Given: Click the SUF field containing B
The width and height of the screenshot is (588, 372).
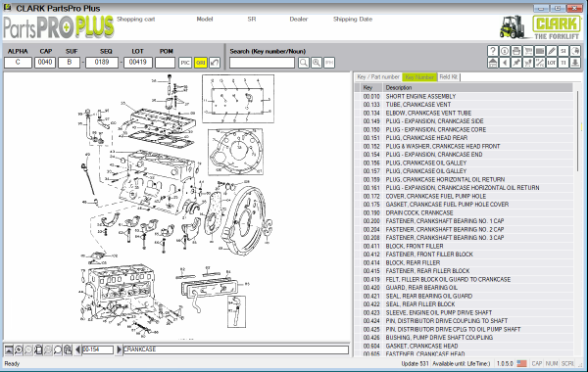Looking at the screenshot, I should [69, 63].
